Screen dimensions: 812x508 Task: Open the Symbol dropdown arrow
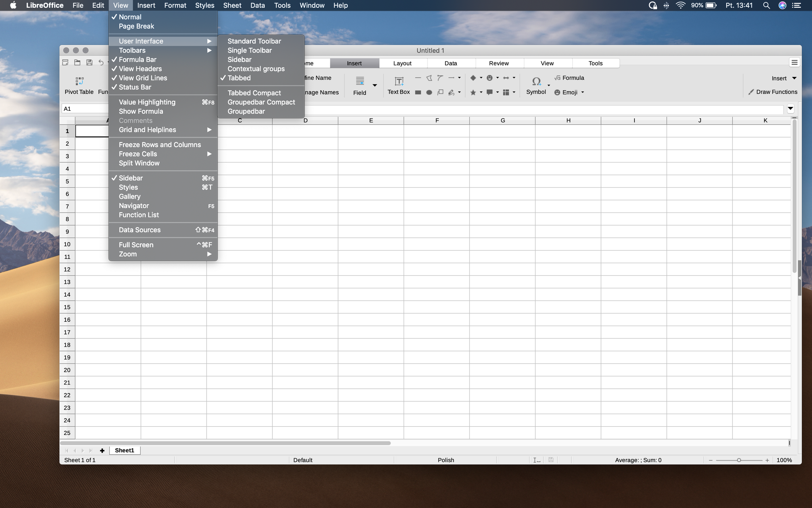pos(549,85)
